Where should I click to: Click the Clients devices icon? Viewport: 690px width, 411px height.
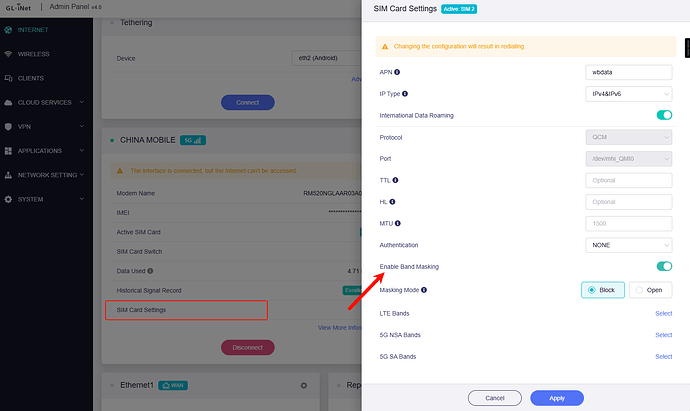click(x=9, y=78)
